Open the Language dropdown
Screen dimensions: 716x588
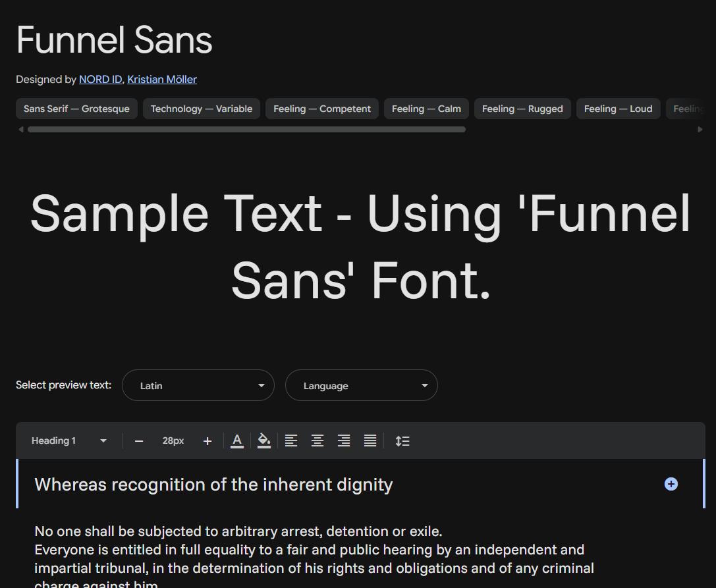362,385
